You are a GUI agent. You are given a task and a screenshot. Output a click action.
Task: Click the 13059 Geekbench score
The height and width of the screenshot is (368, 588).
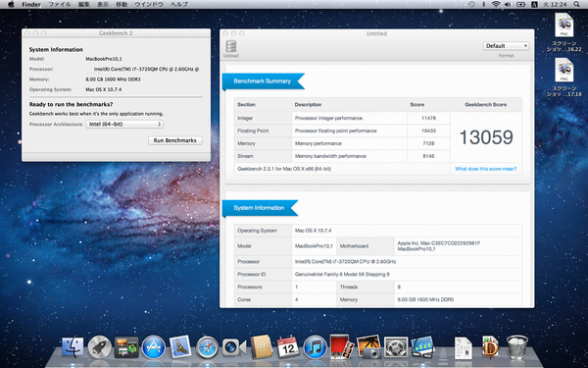click(x=486, y=137)
